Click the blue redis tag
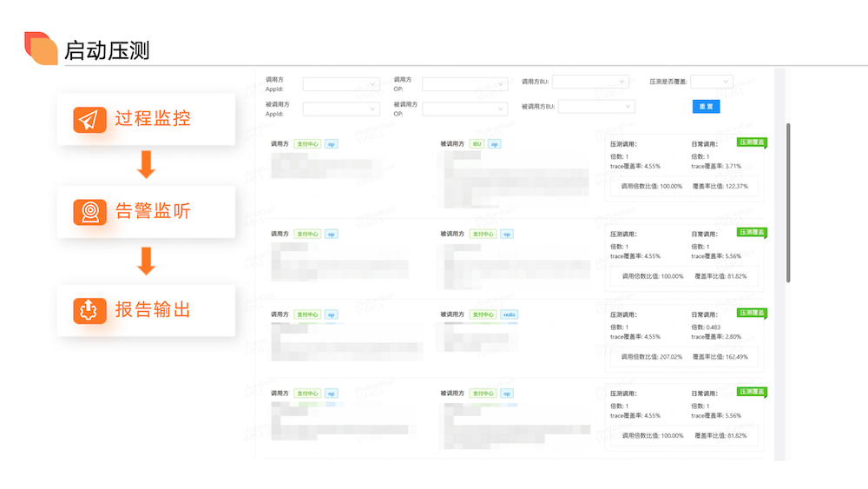This screenshot has height=489, width=868. click(x=510, y=314)
